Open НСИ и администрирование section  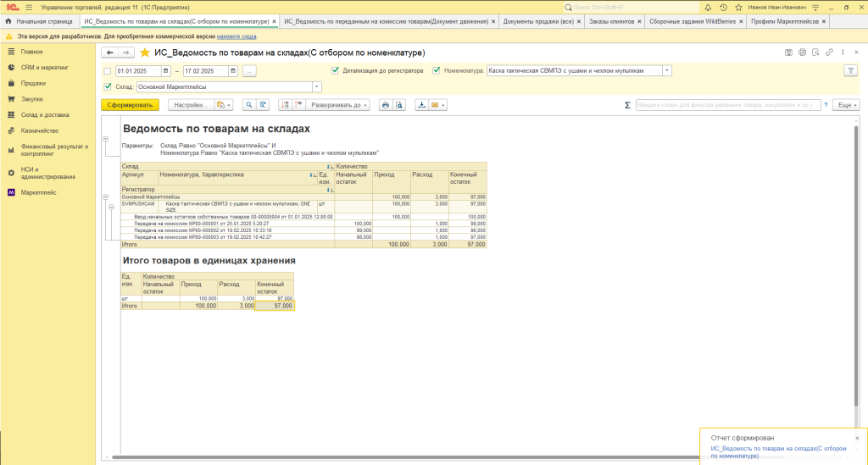[x=47, y=173]
